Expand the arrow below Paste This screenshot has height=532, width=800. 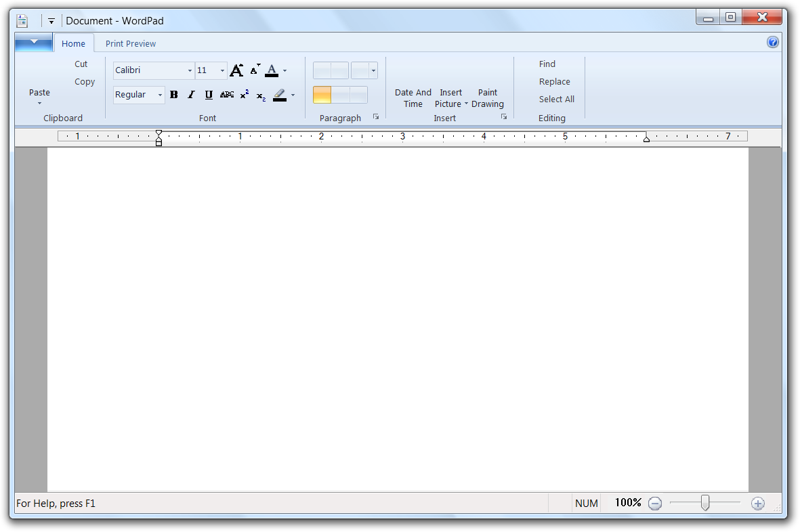click(39, 104)
